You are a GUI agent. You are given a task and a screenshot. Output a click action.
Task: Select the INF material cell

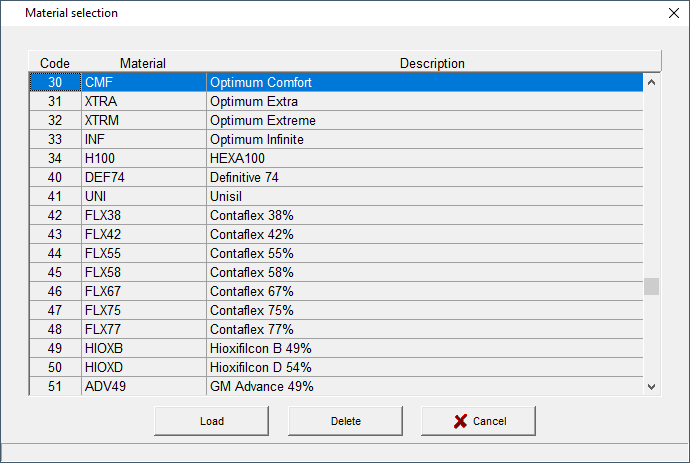coord(144,139)
